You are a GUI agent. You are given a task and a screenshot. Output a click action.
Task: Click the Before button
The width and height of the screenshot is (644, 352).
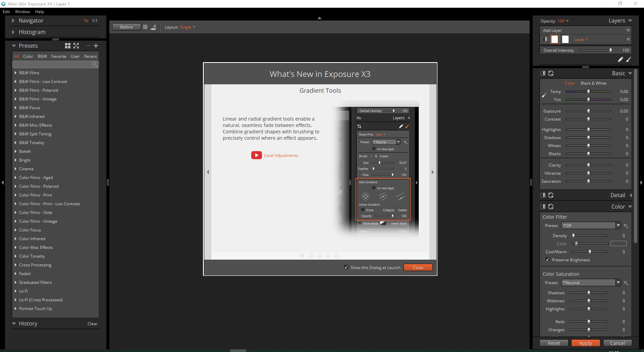coord(126,27)
